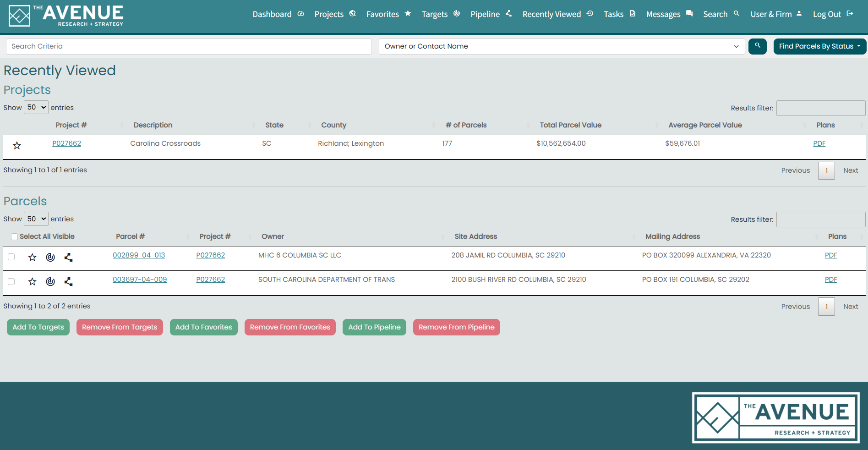The height and width of the screenshot is (450, 868).
Task: Click Log Out in navigation
Action: point(833,14)
